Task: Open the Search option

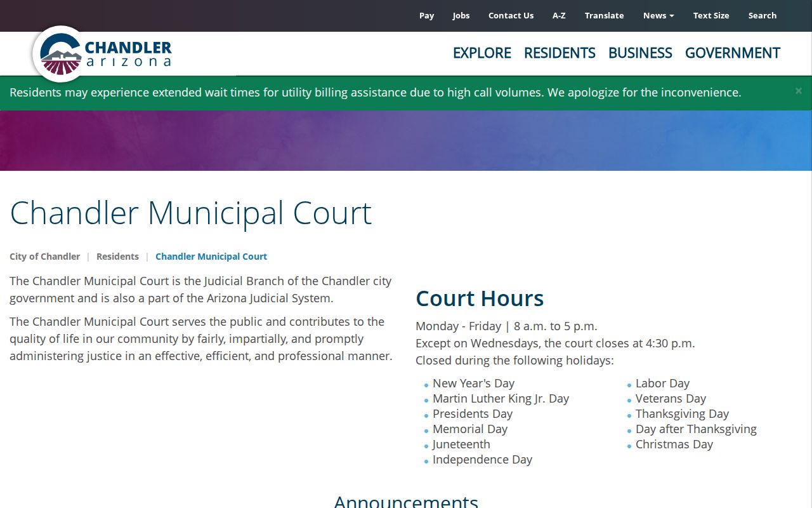Action: [x=762, y=16]
